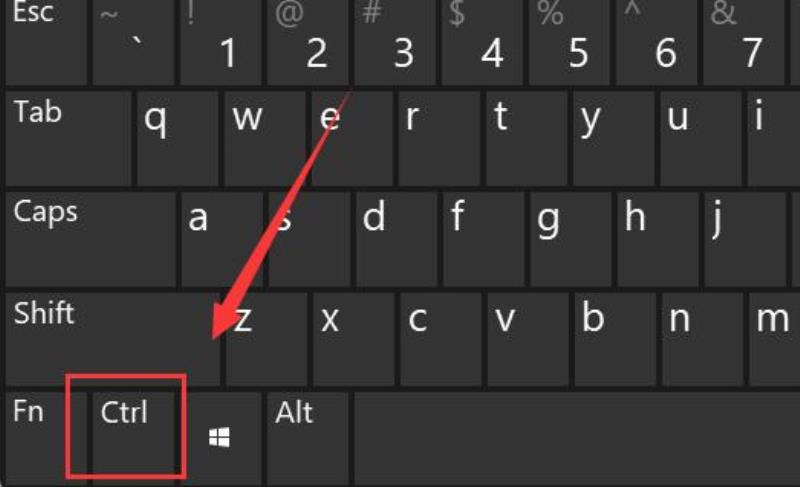Tap the number 7 ampersand key
This screenshot has width=800, height=487.
(x=743, y=42)
